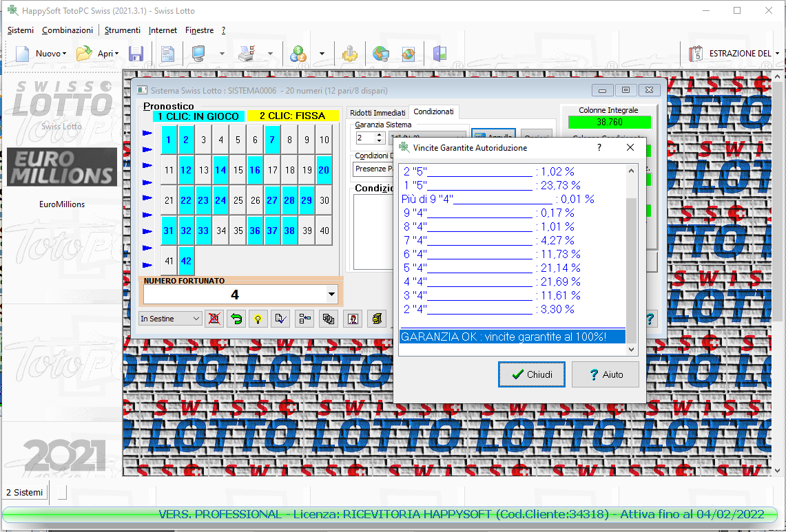Screen dimensions: 786x532
Task: Open the Finestre menu
Action: click(x=200, y=30)
